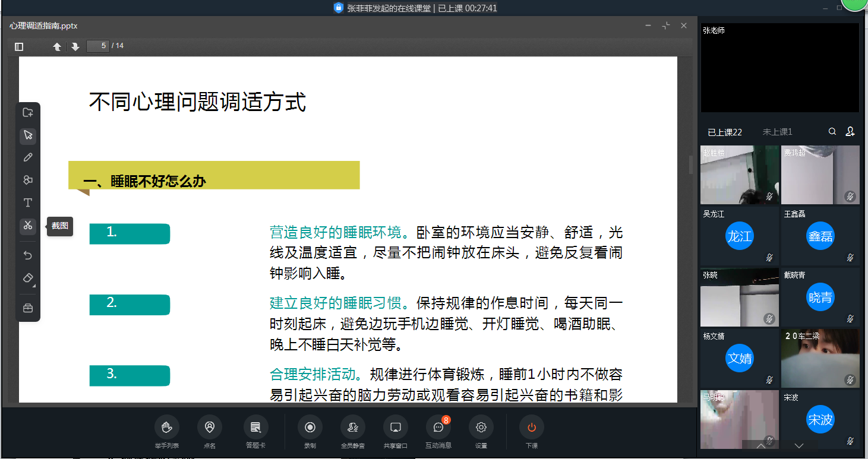Pick the shapes drawing tool

[28, 180]
